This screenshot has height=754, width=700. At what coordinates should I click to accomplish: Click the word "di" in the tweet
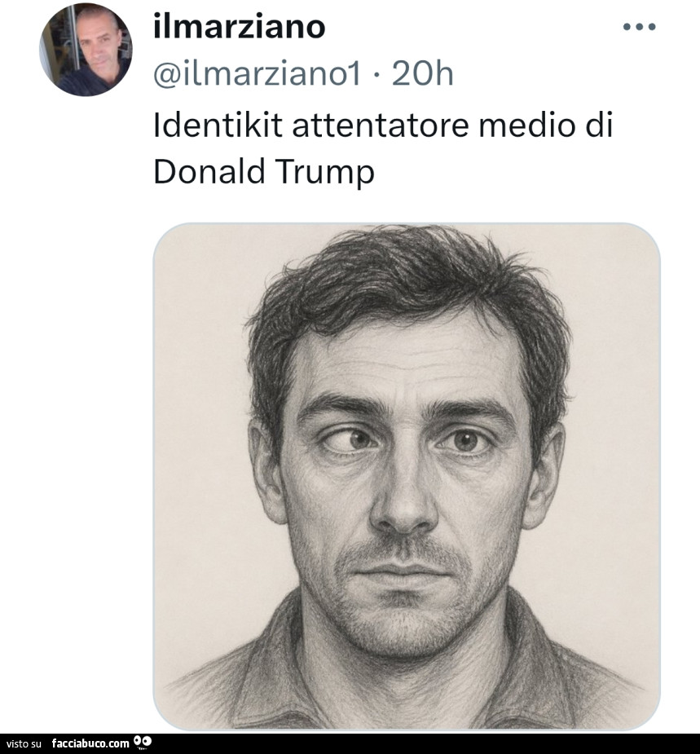(x=598, y=126)
